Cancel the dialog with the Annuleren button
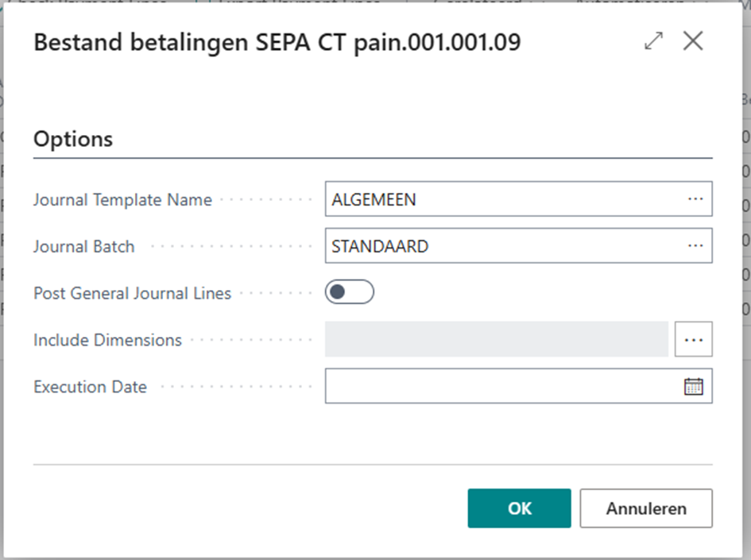Image resolution: width=751 pixels, height=560 pixels. coord(646,508)
